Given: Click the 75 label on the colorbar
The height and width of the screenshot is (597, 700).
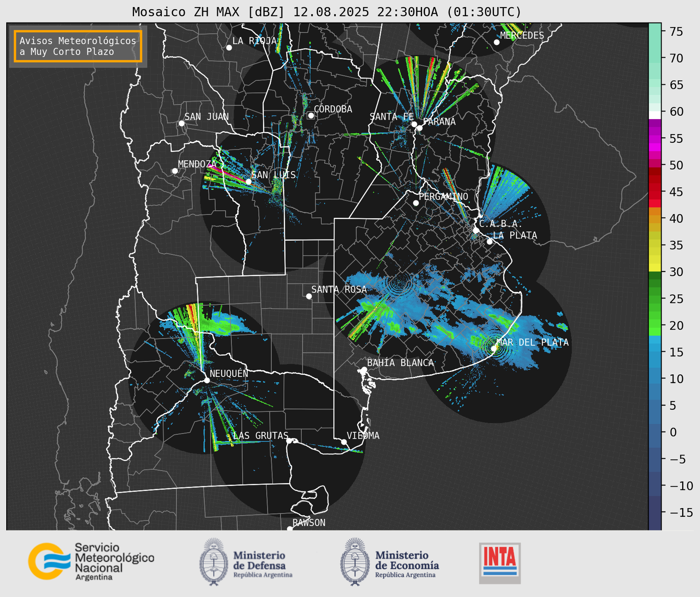Looking at the screenshot, I should click(676, 32).
